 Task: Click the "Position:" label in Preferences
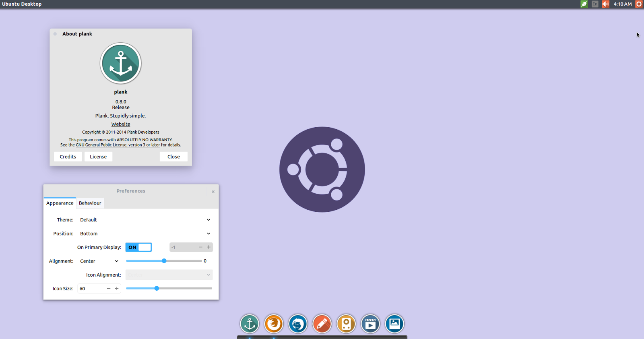(x=64, y=234)
